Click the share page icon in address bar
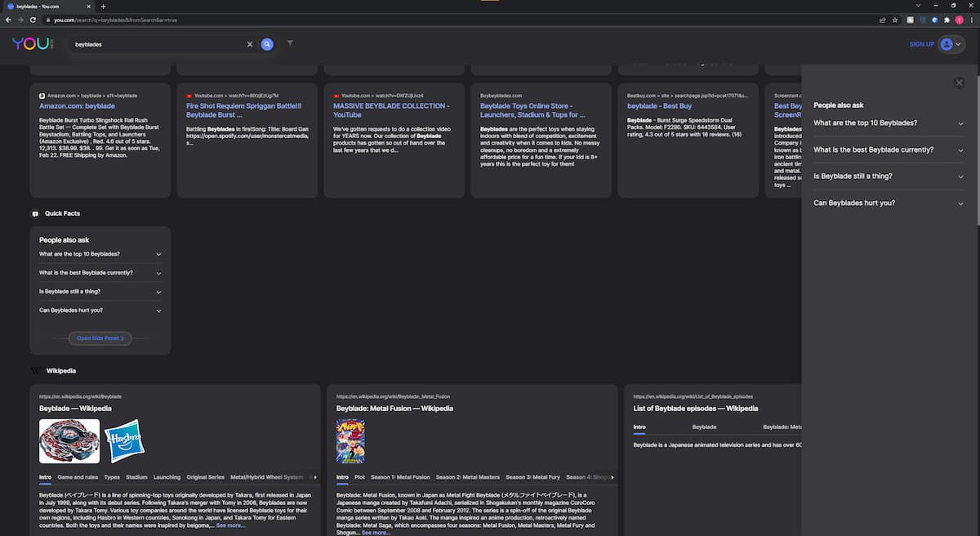The width and height of the screenshot is (980, 536). pos(883,20)
